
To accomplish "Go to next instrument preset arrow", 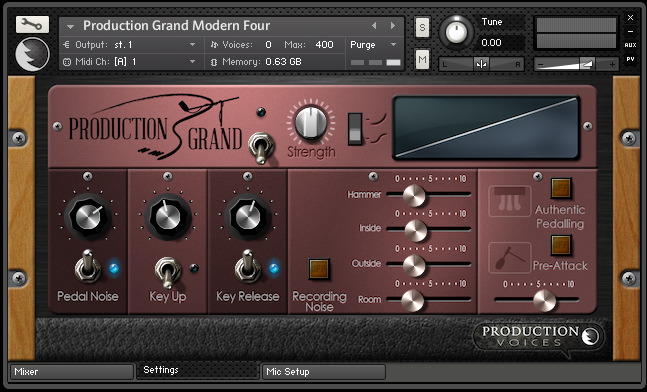I will tap(393, 26).
